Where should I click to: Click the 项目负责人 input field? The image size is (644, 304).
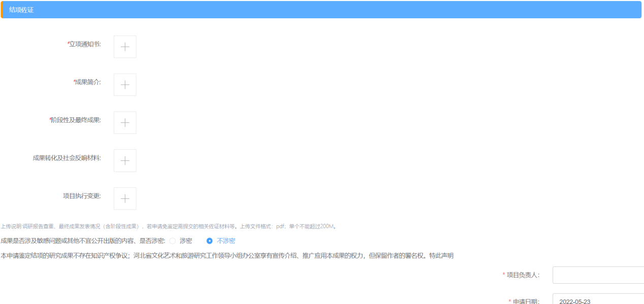pos(598,275)
